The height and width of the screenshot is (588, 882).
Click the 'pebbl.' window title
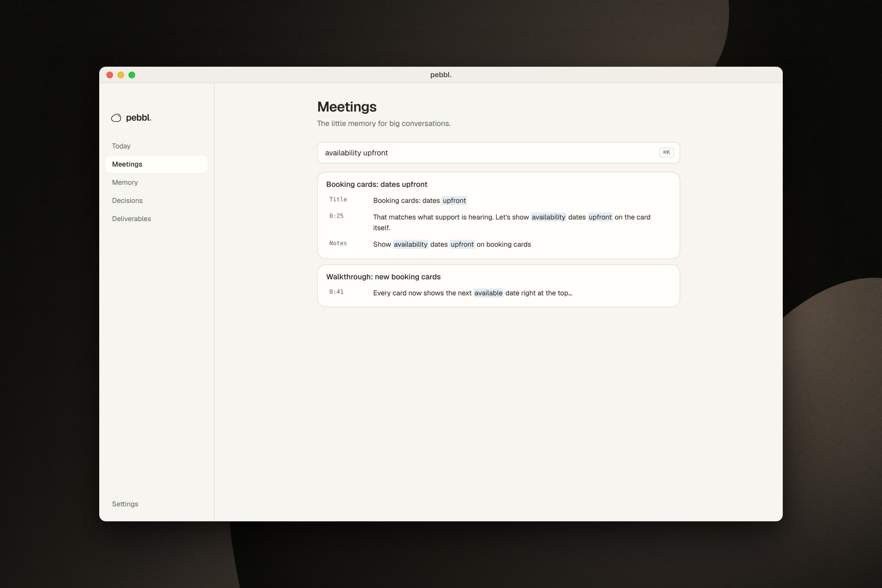tap(441, 75)
